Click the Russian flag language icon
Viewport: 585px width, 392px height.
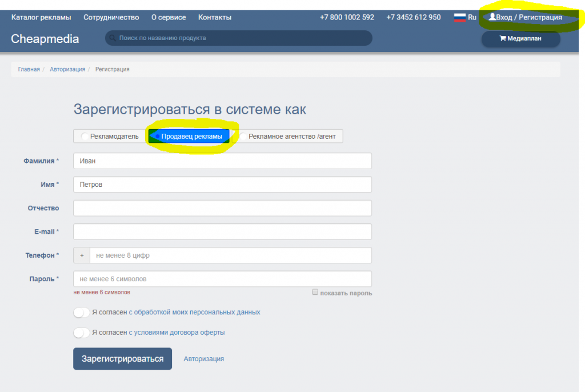coord(460,18)
